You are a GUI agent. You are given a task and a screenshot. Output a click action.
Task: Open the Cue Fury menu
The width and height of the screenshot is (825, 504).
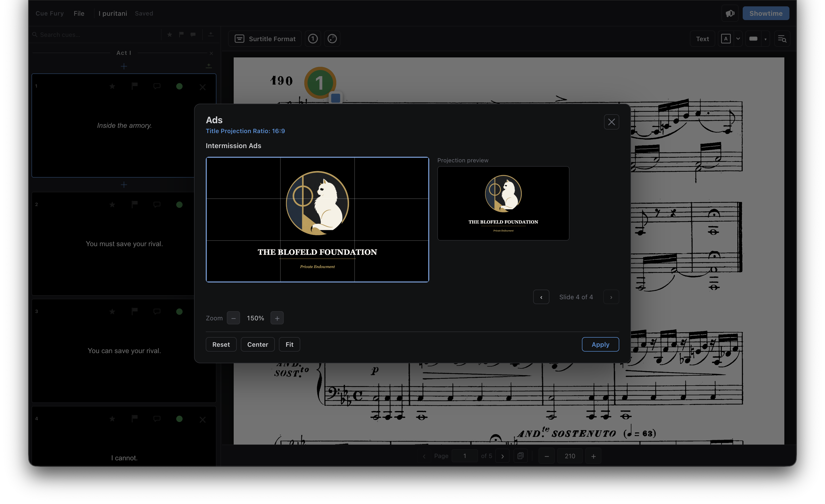coord(50,13)
